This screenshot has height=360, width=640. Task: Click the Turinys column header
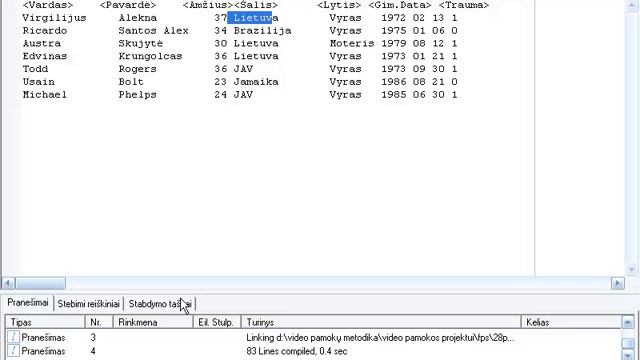pyautogui.click(x=381, y=322)
